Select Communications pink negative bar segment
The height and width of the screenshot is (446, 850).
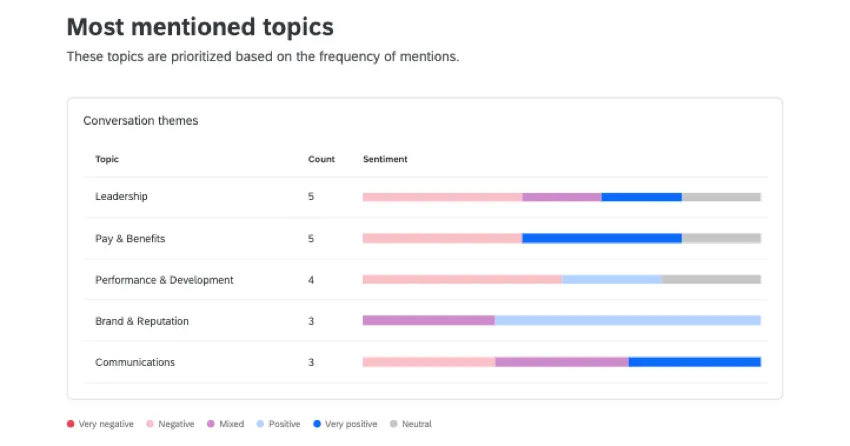click(428, 363)
